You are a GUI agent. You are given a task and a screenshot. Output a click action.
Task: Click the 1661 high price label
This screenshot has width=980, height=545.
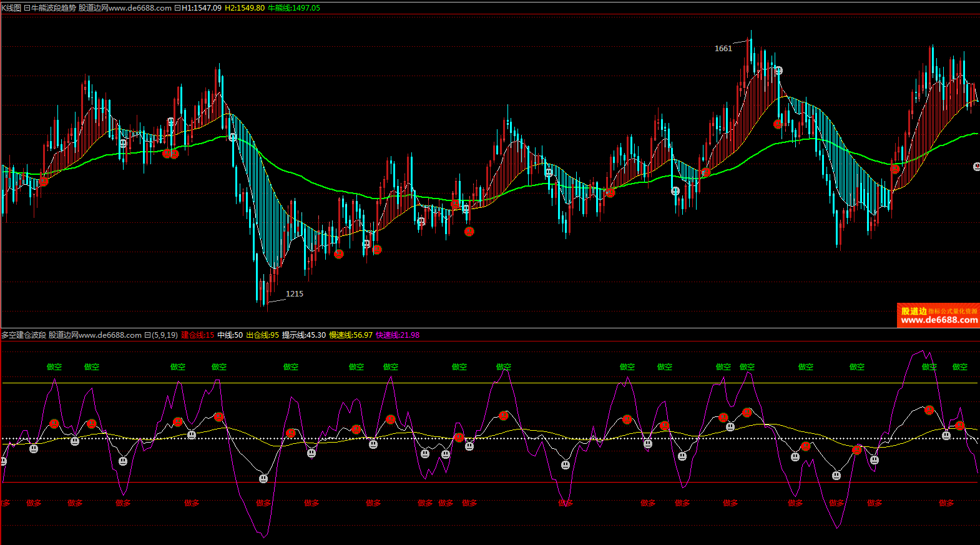click(x=723, y=49)
